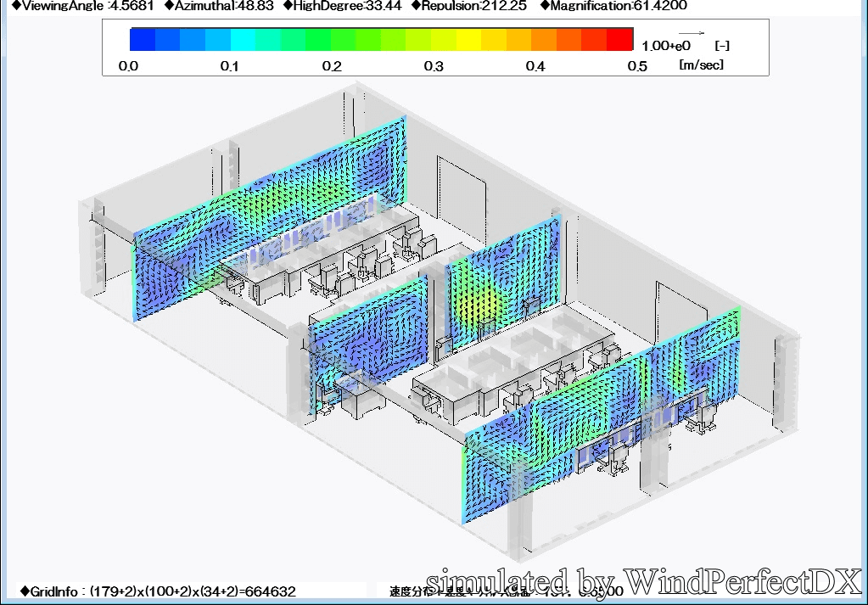Pick the red swatch at legend end
Screen dimensions: 868x605
620,40
